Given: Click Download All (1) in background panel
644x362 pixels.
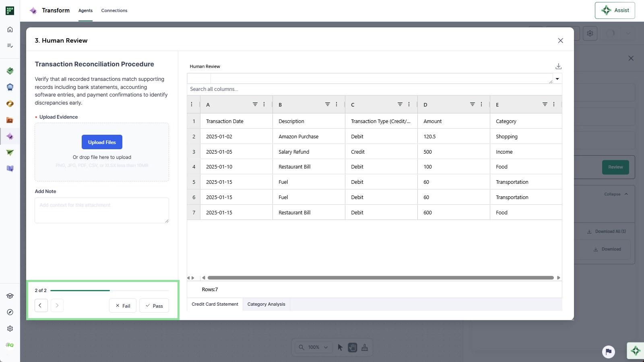Looking at the screenshot, I should [x=607, y=232].
